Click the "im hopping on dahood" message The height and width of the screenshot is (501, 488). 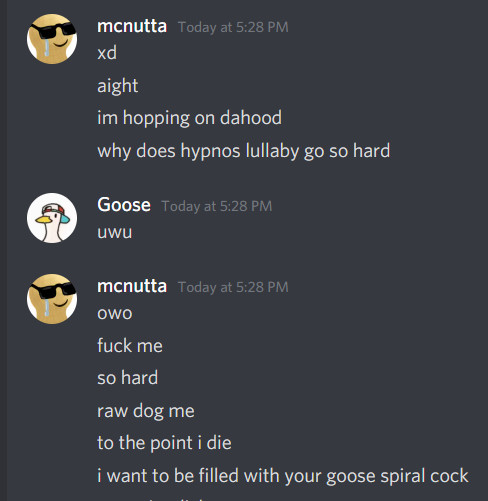(x=189, y=118)
